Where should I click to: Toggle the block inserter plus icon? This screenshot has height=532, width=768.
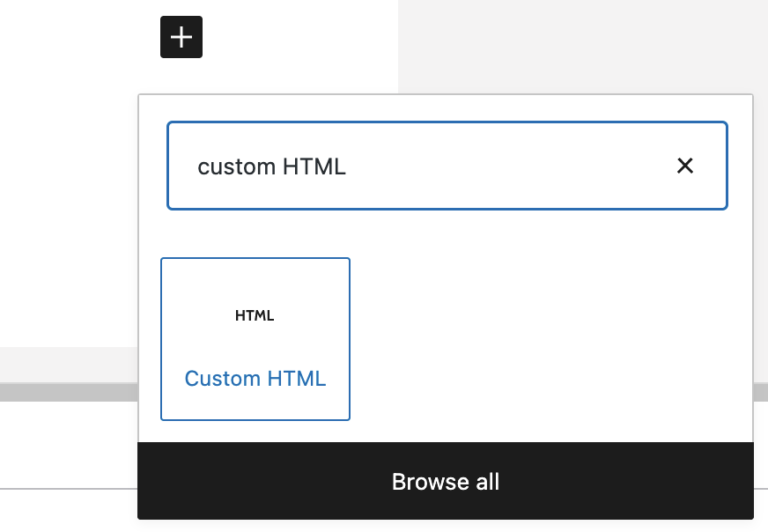click(181, 38)
